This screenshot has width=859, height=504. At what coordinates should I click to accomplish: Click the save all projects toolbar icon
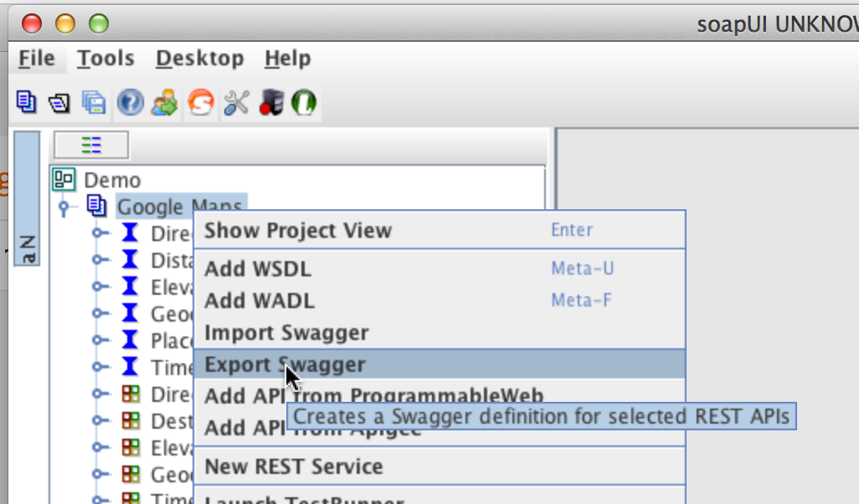(x=94, y=102)
